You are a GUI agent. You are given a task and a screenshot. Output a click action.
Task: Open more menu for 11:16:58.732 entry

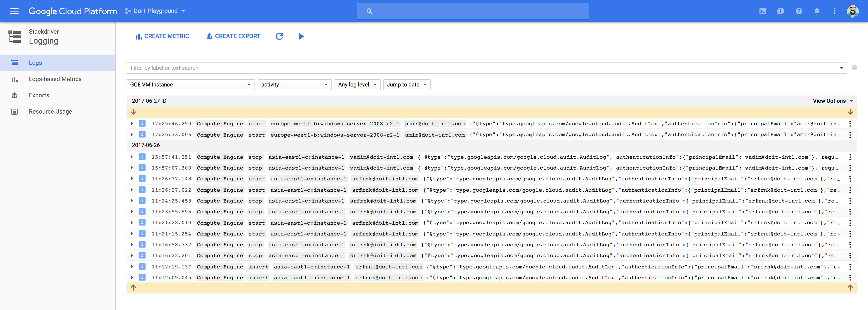pyautogui.click(x=850, y=245)
